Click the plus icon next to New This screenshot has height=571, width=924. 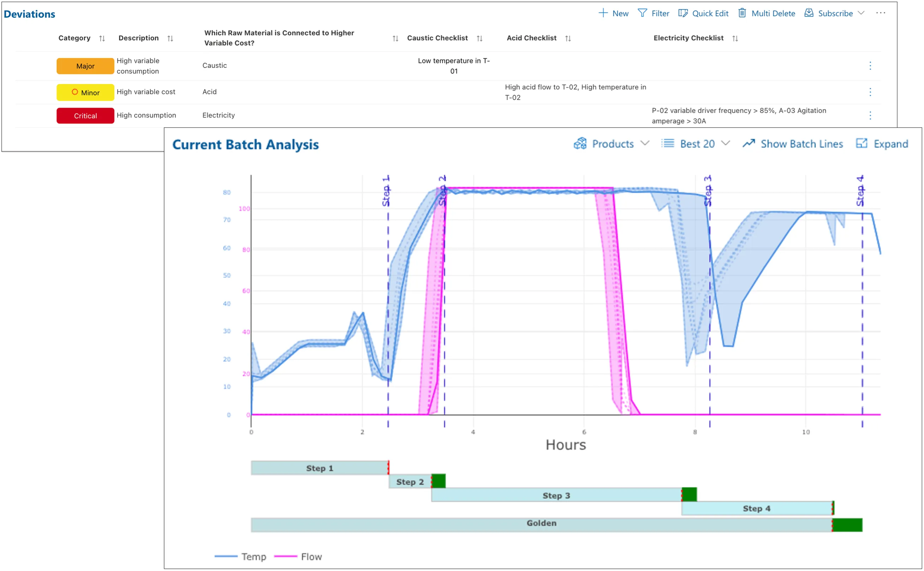pyautogui.click(x=603, y=13)
